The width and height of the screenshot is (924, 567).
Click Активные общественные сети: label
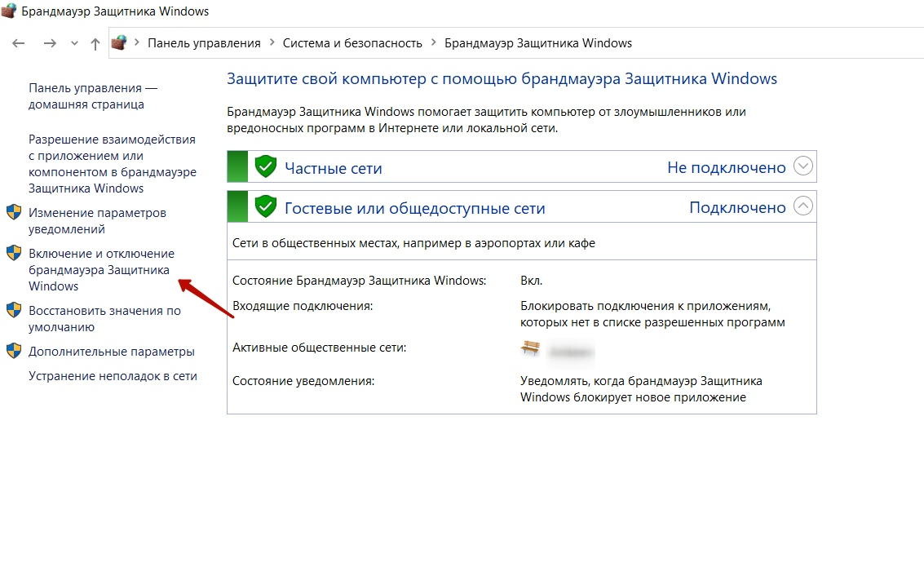[320, 348]
